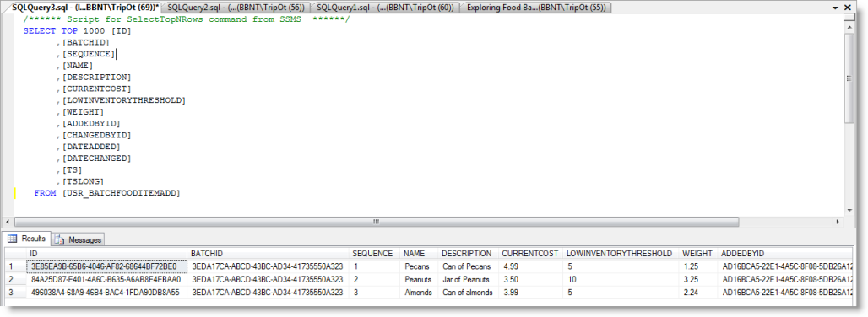
Task: Click the ID column header
Action: coord(106,254)
